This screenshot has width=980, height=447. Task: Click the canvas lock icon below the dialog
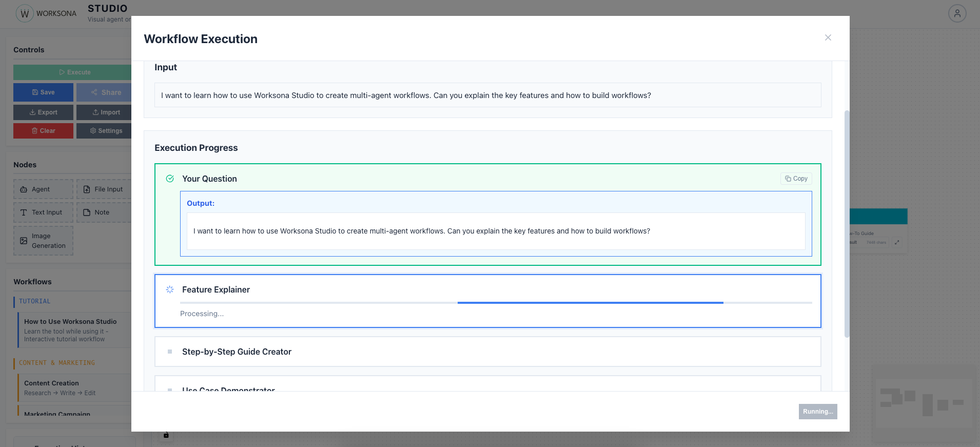(x=166, y=435)
